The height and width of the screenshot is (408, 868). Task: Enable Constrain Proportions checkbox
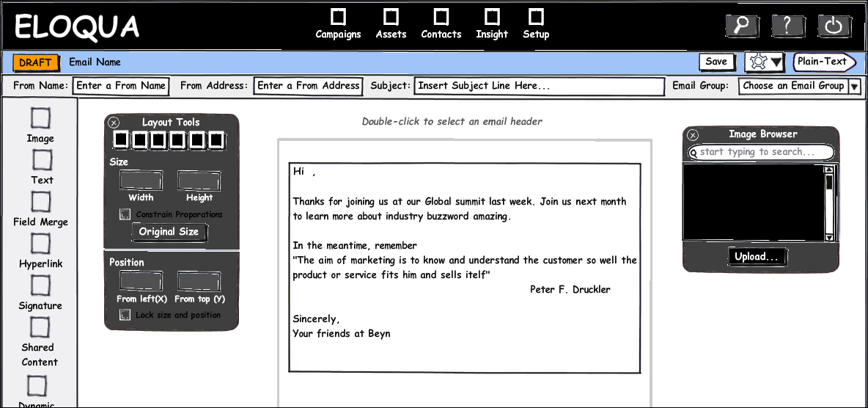tap(125, 214)
